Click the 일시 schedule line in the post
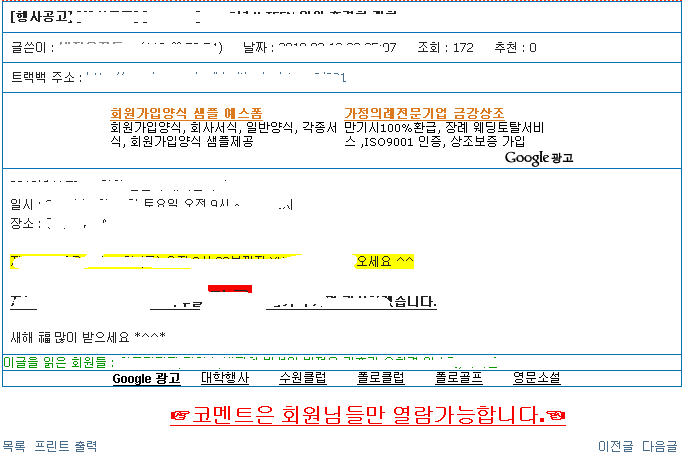 (151, 204)
